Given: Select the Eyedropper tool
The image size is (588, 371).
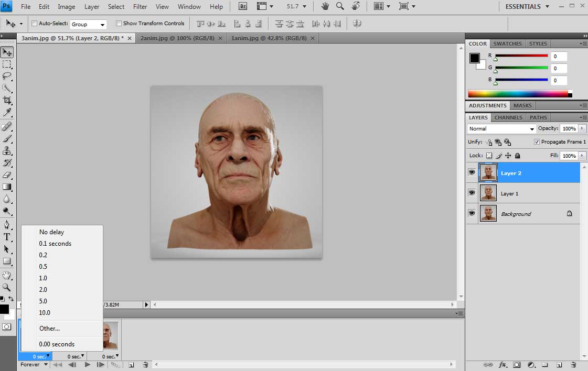Looking at the screenshot, I should pos(7,112).
